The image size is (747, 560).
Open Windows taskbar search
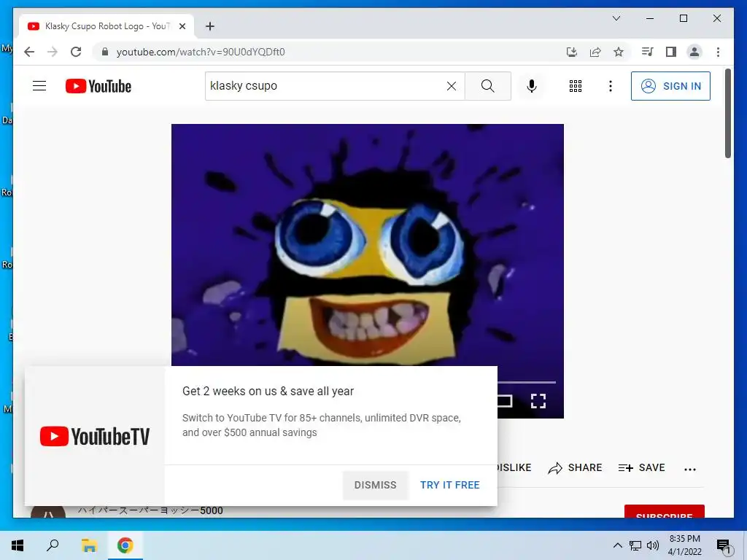[53, 545]
